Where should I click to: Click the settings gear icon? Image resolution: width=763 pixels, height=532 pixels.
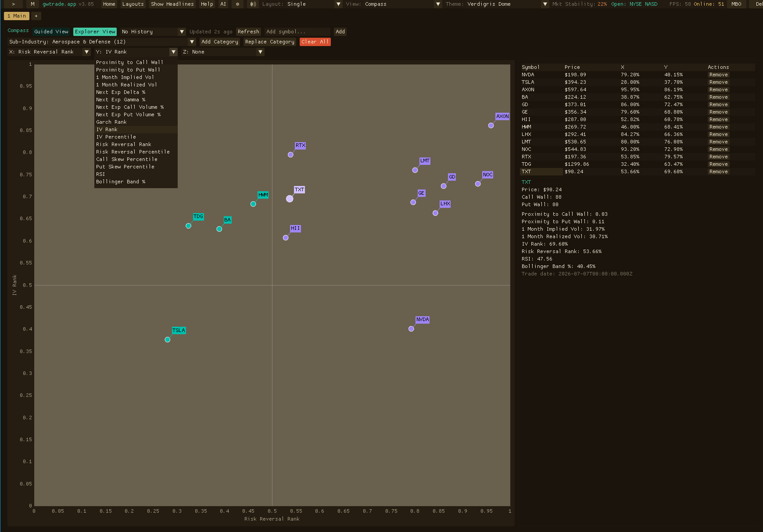point(237,4)
